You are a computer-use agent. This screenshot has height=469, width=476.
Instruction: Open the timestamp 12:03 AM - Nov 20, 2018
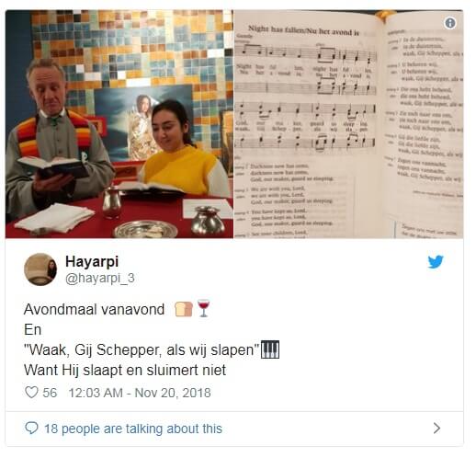tap(140, 393)
